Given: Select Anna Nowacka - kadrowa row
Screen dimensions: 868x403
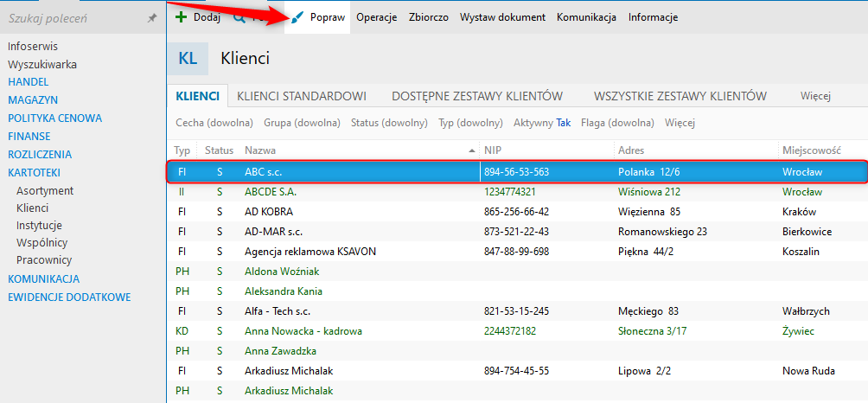Looking at the screenshot, I should (517, 331).
